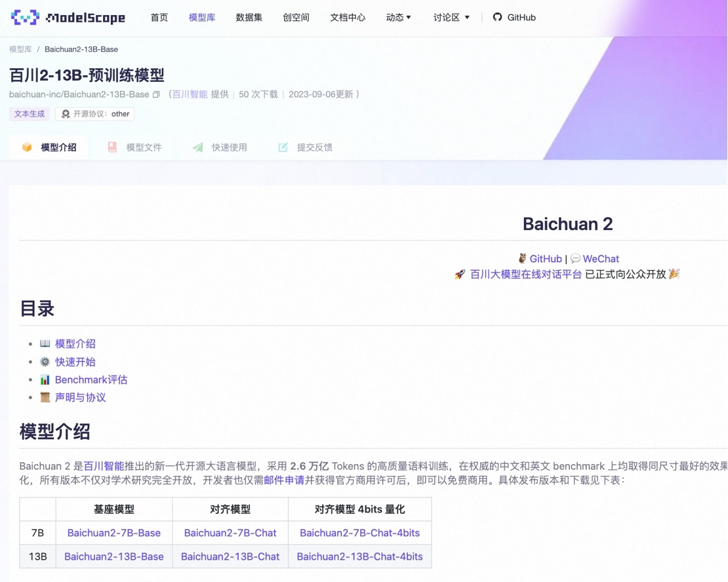
Task: Click the ModelScope logo
Action: [x=68, y=17]
